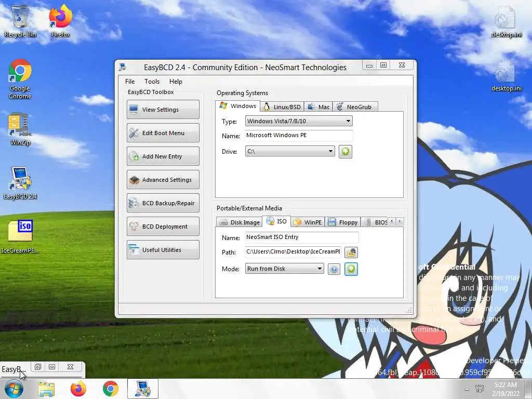This screenshot has width=532, height=399.
Task: Launch Firefox from the taskbar
Action: [78, 389]
